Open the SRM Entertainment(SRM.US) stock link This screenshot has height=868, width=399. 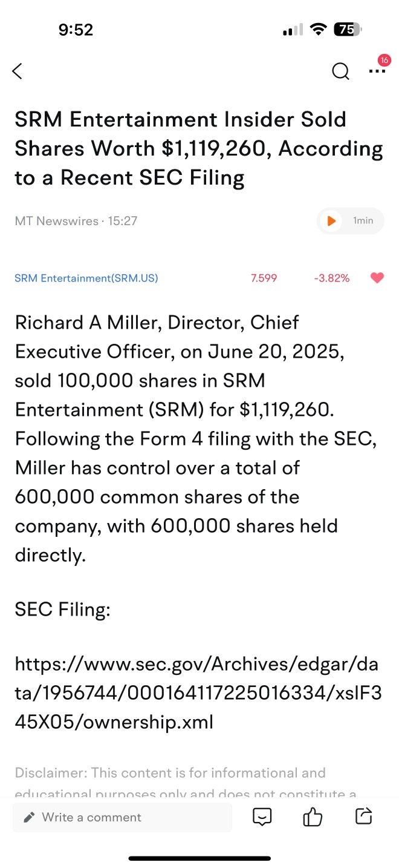point(86,278)
